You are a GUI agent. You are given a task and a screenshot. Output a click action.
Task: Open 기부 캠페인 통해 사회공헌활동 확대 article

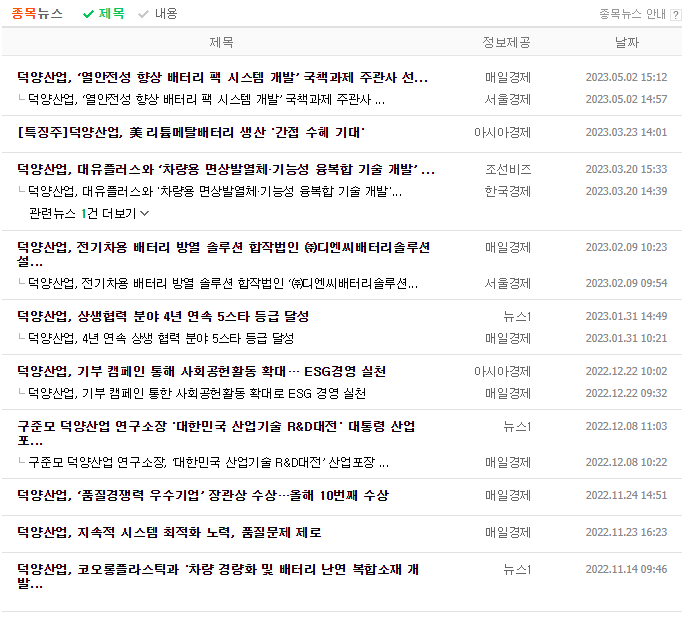(x=202, y=371)
